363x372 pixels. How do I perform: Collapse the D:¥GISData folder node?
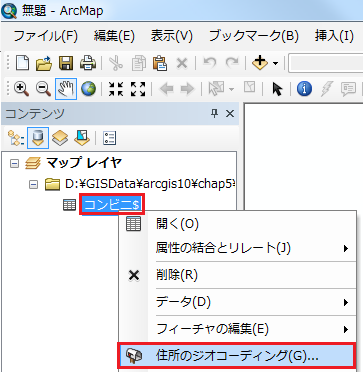(x=33, y=184)
